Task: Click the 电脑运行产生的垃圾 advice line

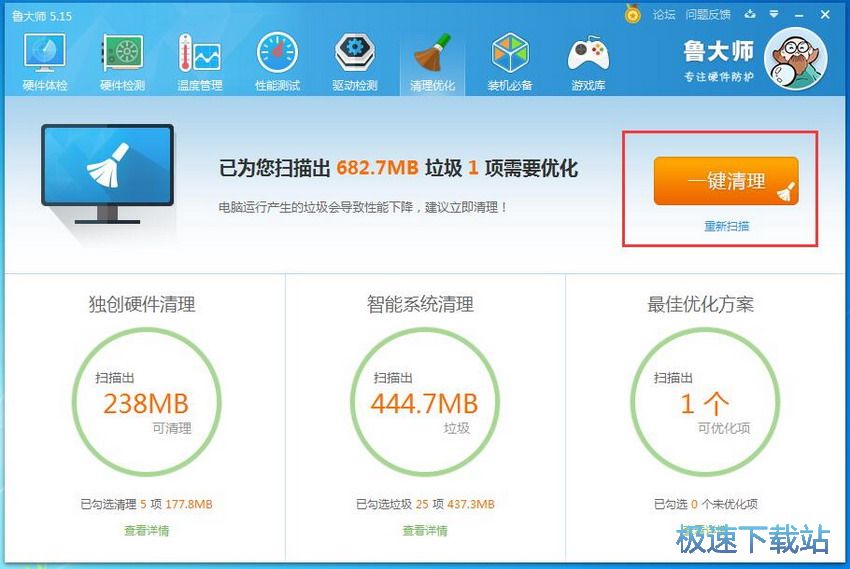Action: [x=363, y=207]
